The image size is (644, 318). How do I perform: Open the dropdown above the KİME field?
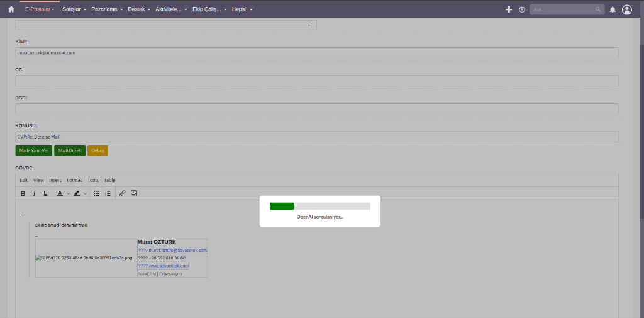click(x=166, y=25)
